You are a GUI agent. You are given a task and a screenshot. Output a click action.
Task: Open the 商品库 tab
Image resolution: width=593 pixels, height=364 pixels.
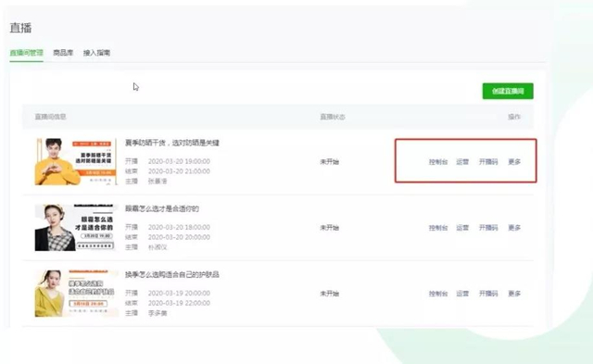(63, 53)
